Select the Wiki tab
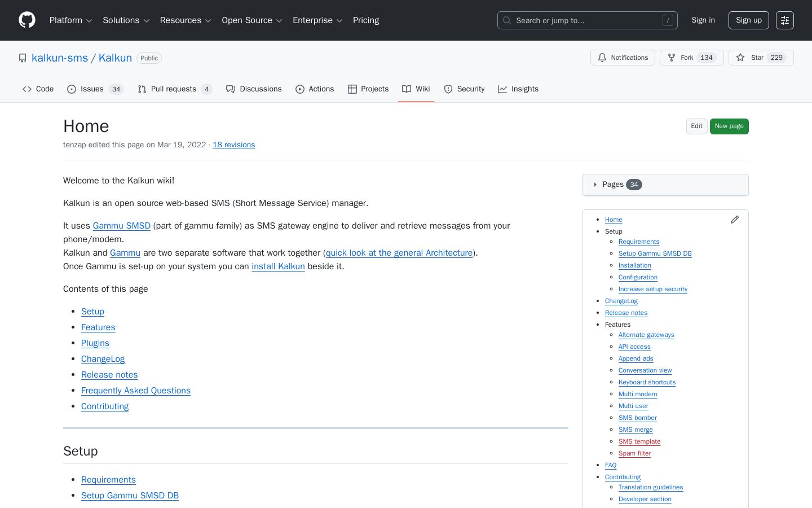This screenshot has width=812, height=508. pyautogui.click(x=416, y=89)
